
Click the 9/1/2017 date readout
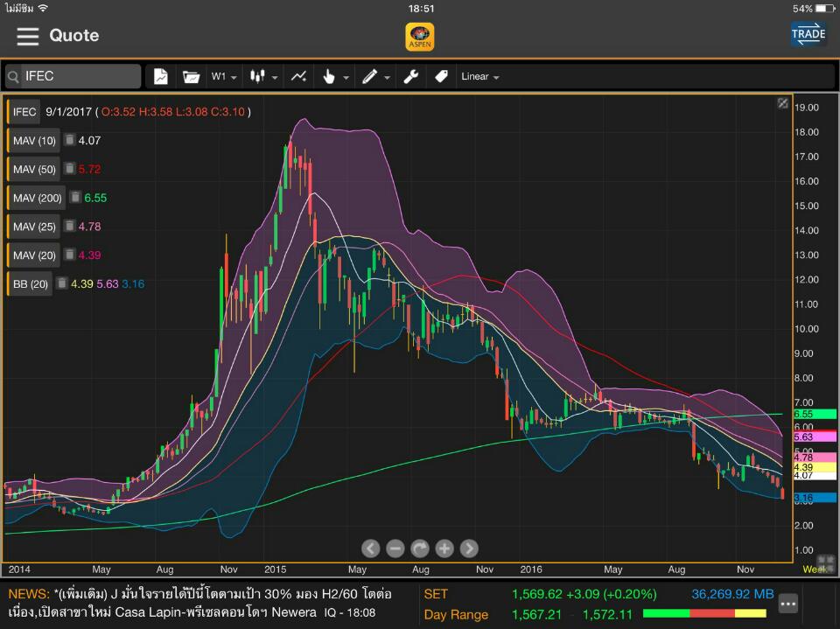(x=68, y=112)
